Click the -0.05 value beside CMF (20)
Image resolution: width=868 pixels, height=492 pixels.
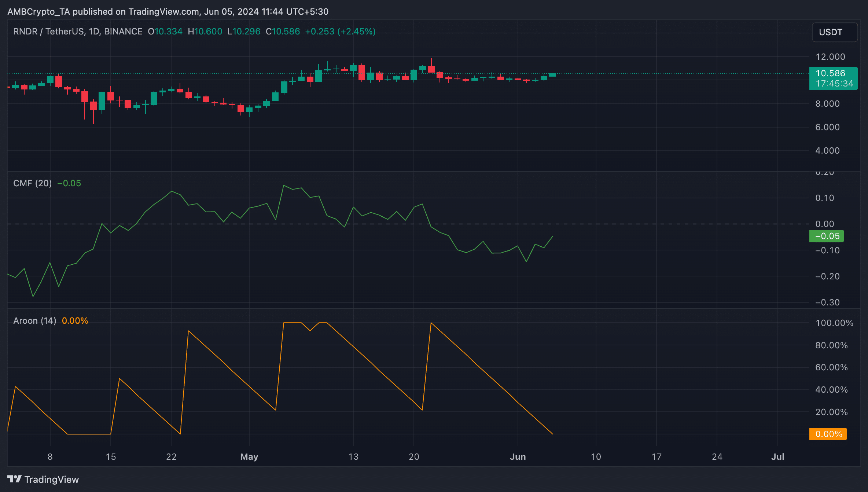pyautogui.click(x=69, y=183)
